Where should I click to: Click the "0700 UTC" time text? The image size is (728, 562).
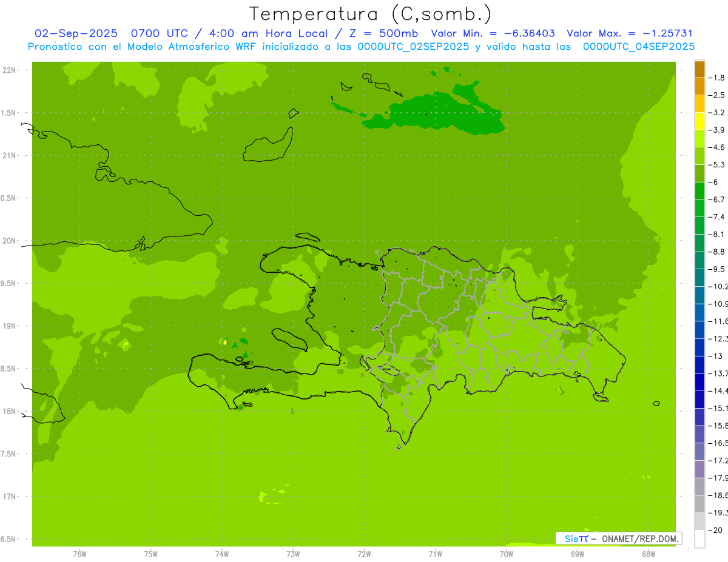coord(165,33)
